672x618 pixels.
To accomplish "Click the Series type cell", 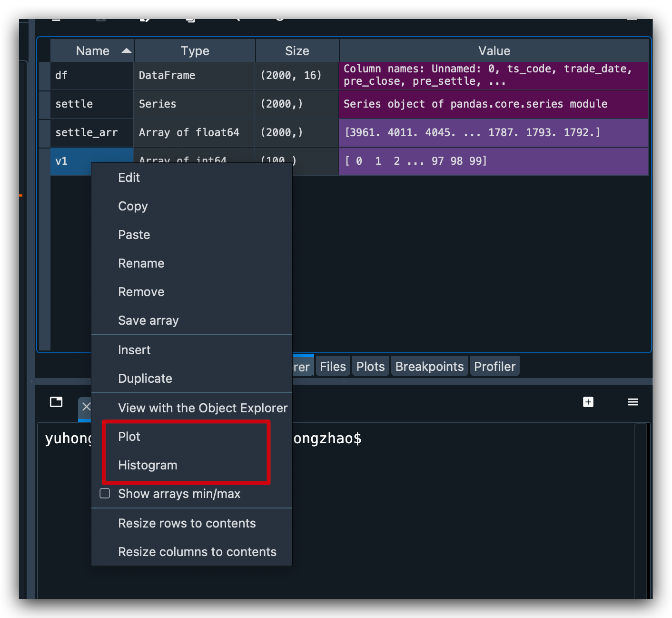I will pos(194,104).
